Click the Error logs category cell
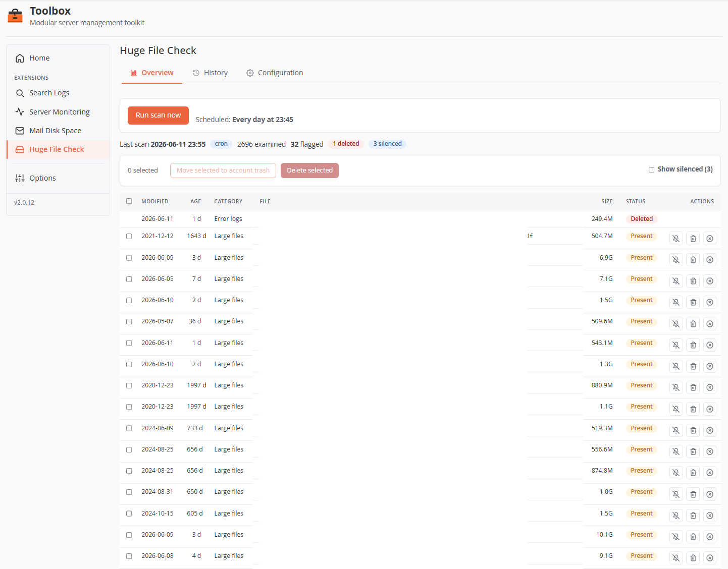Image resolution: width=728 pixels, height=569 pixels. [228, 219]
